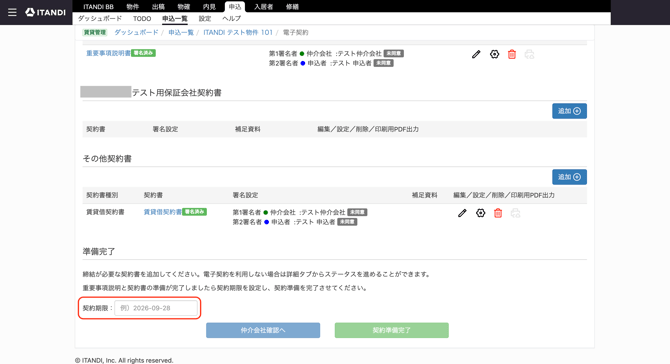Image resolution: width=670 pixels, height=364 pixels.
Task: Open the 重要事項説明書 document link
Action: tap(108, 53)
